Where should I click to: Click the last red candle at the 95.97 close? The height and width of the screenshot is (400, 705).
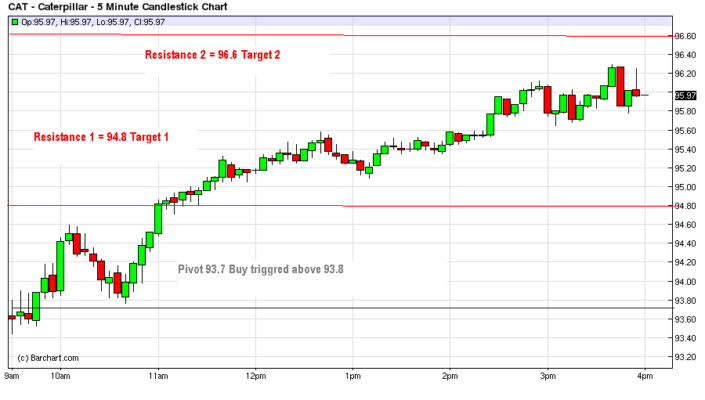click(x=636, y=93)
